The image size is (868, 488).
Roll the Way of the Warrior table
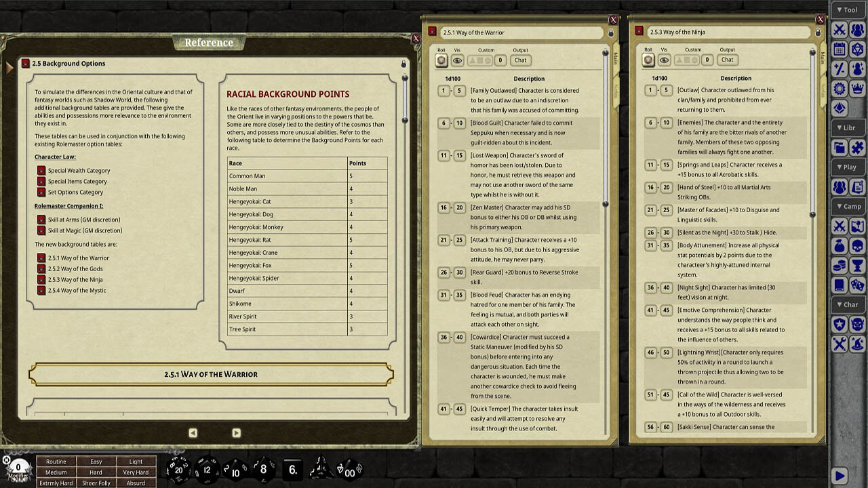[441, 60]
